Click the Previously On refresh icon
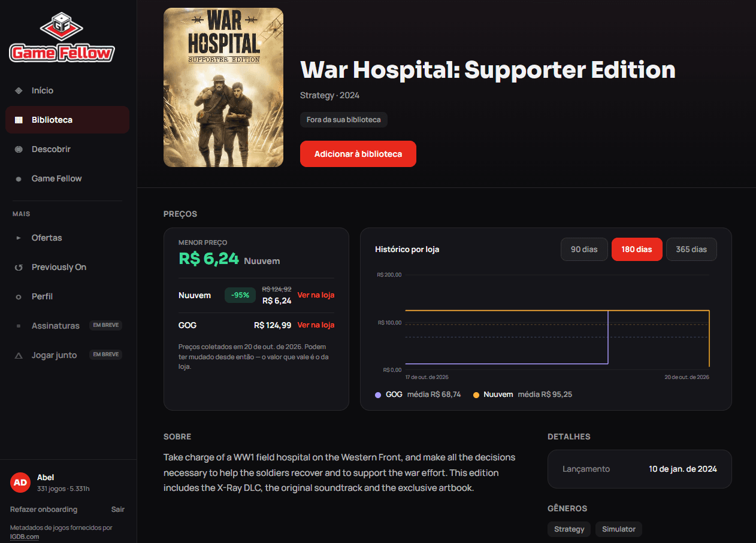The image size is (756, 543). [19, 267]
